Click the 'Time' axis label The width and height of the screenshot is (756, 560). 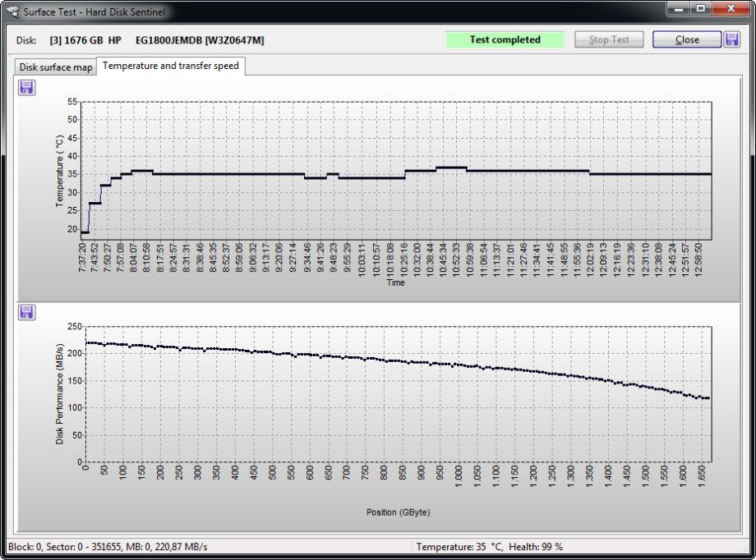[x=395, y=282]
